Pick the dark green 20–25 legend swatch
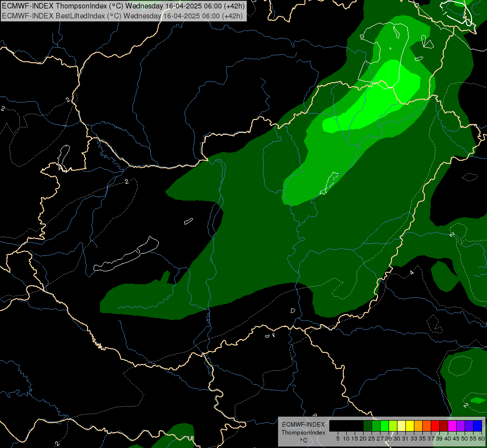Screen dimensions: 487x448 [368, 426]
